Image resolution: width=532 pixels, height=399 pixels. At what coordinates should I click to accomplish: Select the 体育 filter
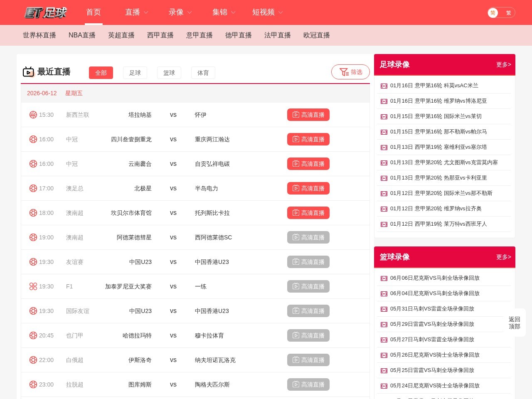[203, 73]
